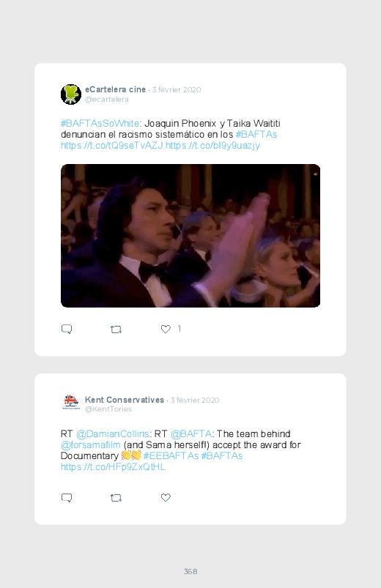Screen dimensions: 381x588
Task: Open the @BAFTA mention
Action: (191, 434)
